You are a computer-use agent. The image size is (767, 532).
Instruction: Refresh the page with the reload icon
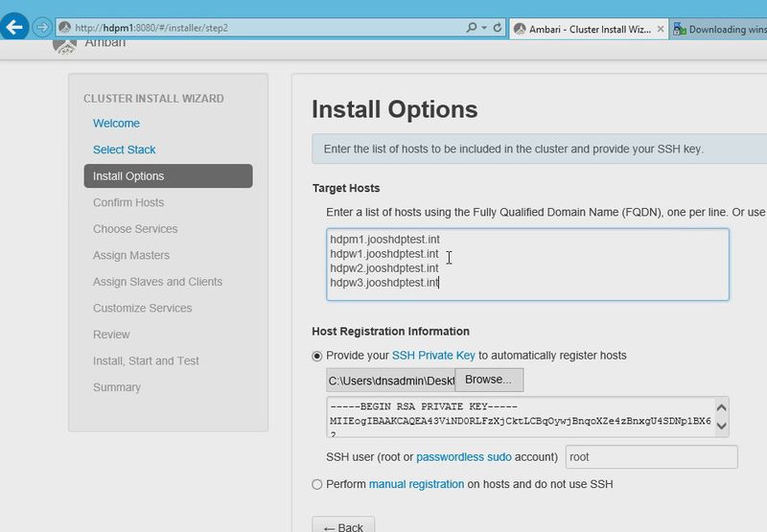[498, 28]
